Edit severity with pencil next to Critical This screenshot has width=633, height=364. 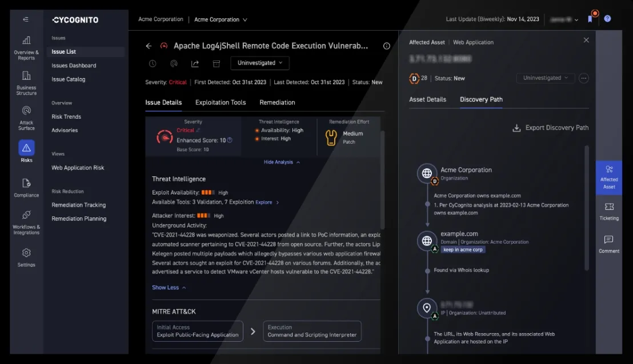pos(198,130)
